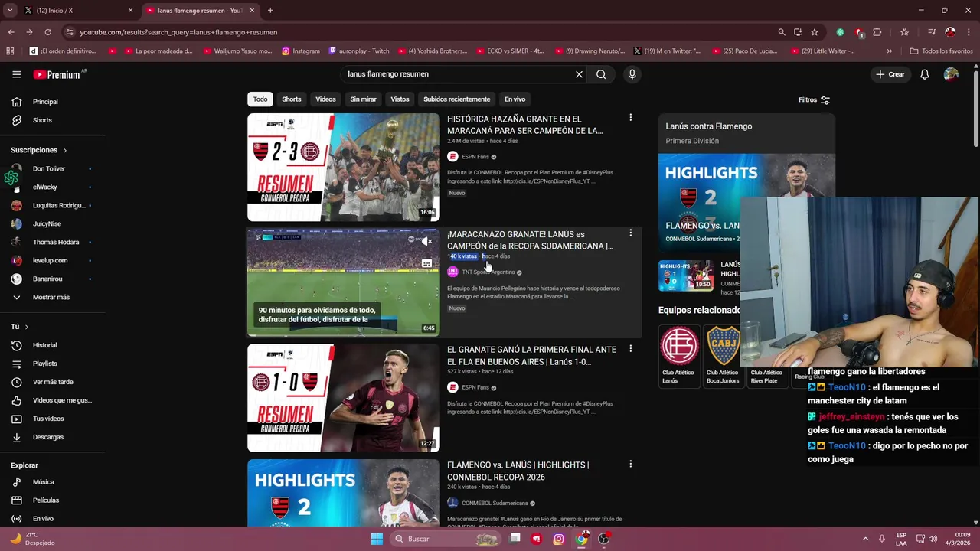The width and height of the screenshot is (980, 551).
Task: Open Todos los favoritos folder
Action: coord(941,51)
